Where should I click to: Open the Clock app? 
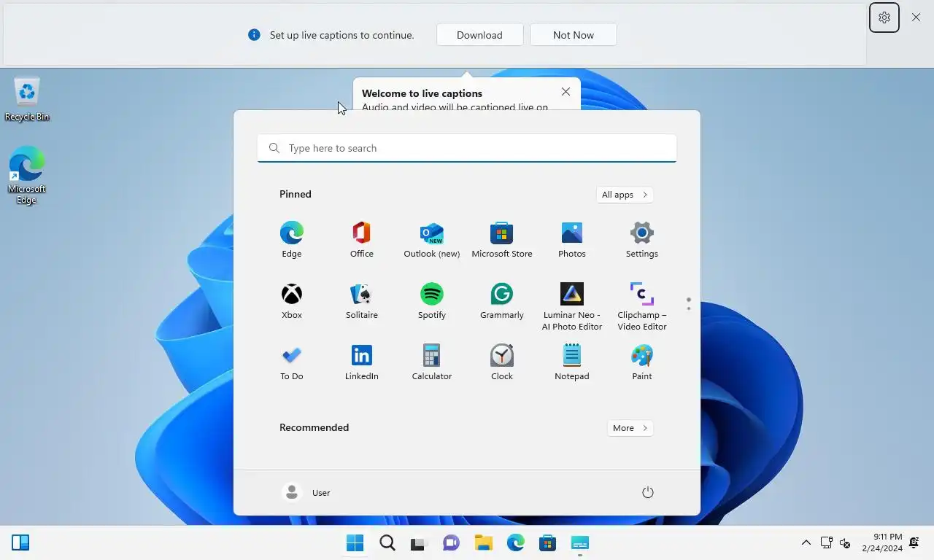pyautogui.click(x=501, y=362)
